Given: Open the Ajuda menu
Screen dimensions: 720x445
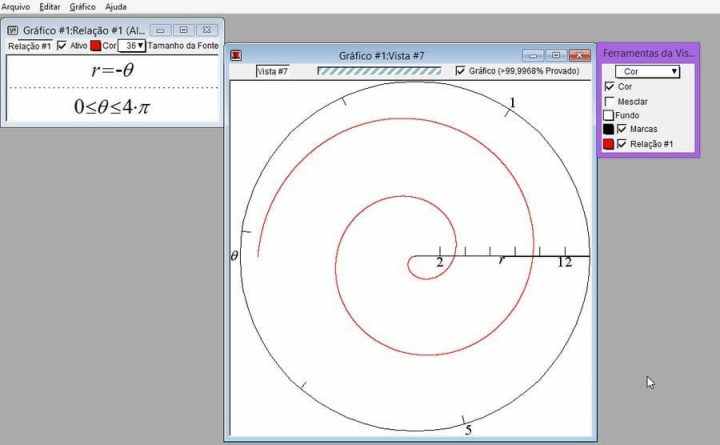Looking at the screenshot, I should coord(116,7).
